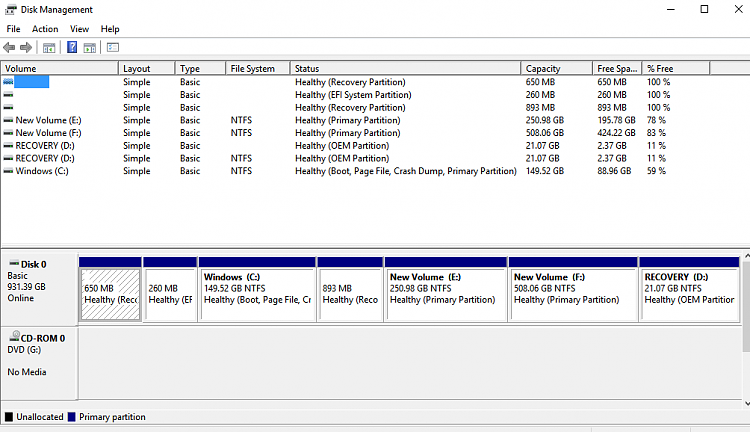Image resolution: width=750 pixels, height=432 pixels.
Task: Open the Help menu
Action: [x=110, y=29]
